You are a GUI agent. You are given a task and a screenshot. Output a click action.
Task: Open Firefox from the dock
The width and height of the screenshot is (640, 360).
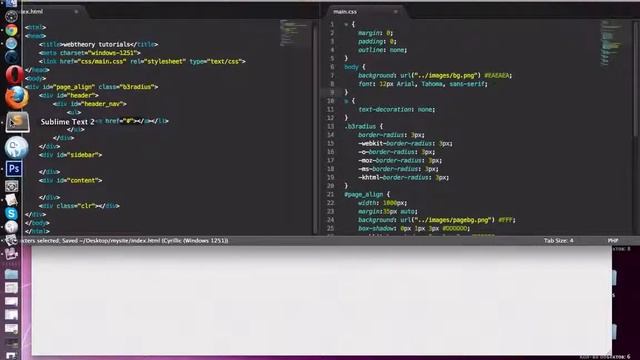pyautogui.click(x=17, y=98)
